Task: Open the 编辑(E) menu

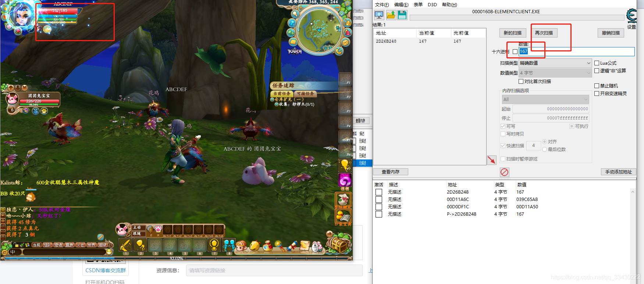Action: click(401, 5)
